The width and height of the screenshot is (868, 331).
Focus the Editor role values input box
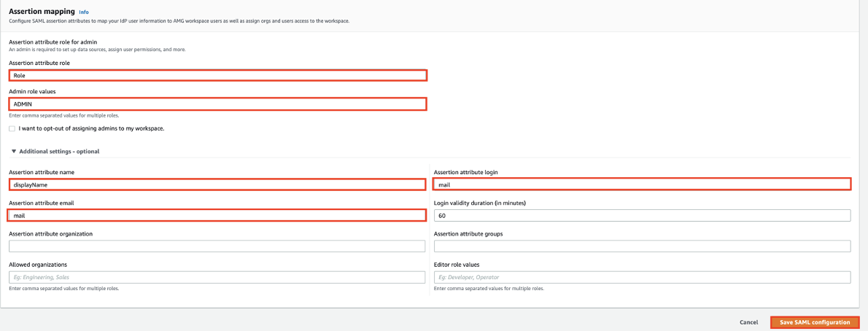tap(642, 277)
